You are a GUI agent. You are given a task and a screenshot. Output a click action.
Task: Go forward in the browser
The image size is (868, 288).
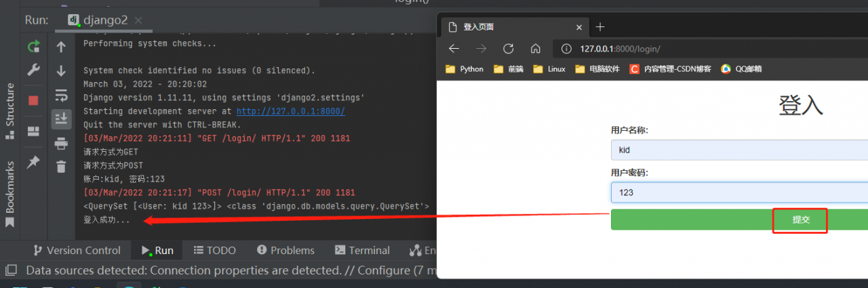(x=481, y=49)
